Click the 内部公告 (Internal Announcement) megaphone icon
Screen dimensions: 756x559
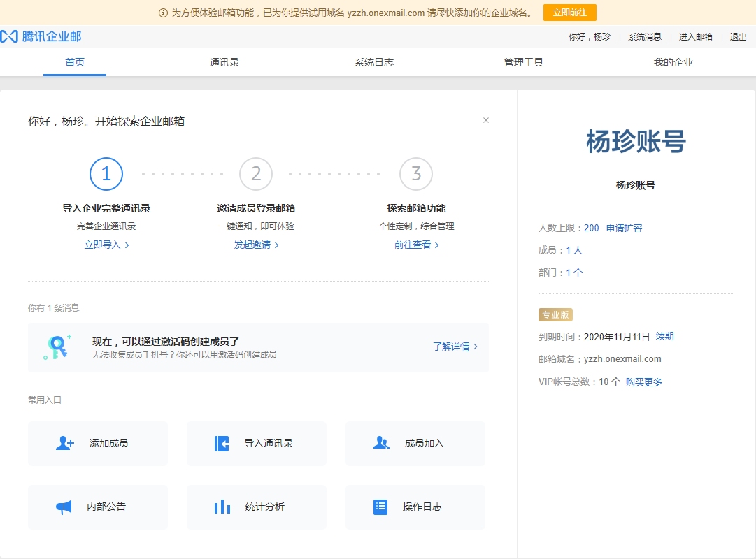(x=62, y=507)
